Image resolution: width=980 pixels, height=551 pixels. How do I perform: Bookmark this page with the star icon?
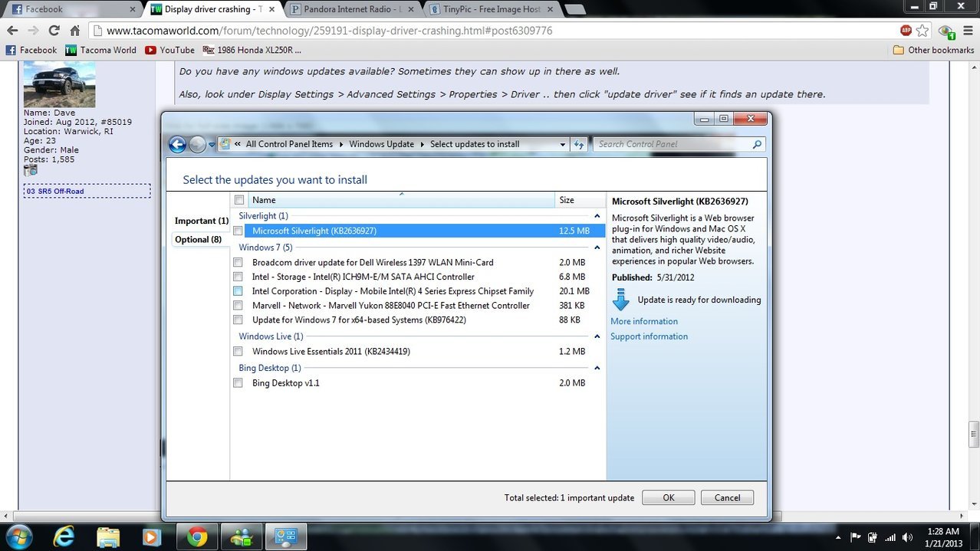point(922,31)
